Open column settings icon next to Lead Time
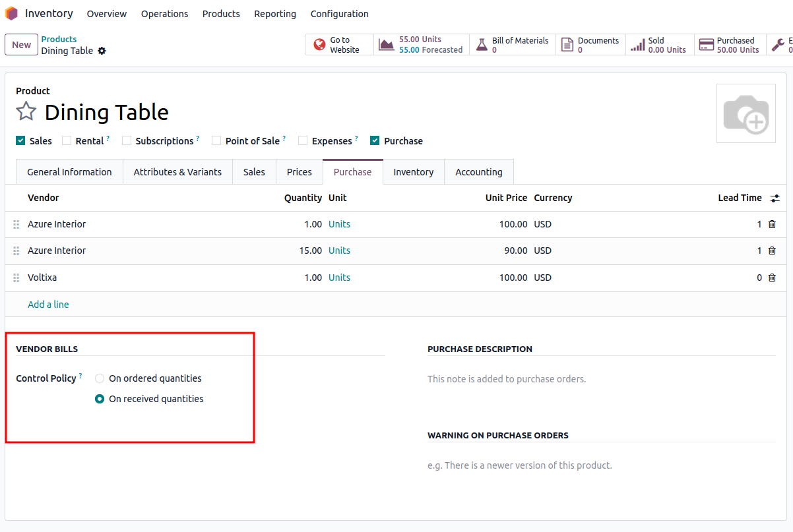The width and height of the screenshot is (793, 532). [775, 198]
